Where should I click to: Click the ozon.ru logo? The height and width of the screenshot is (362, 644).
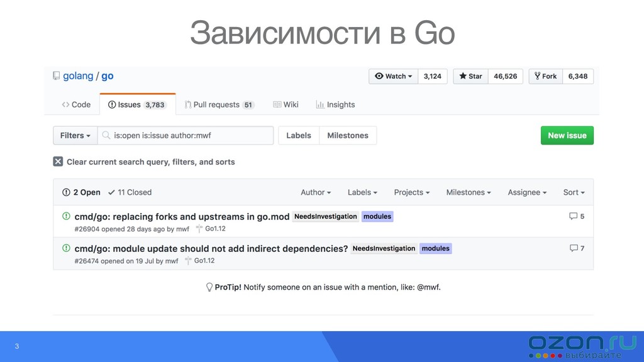(x=582, y=347)
